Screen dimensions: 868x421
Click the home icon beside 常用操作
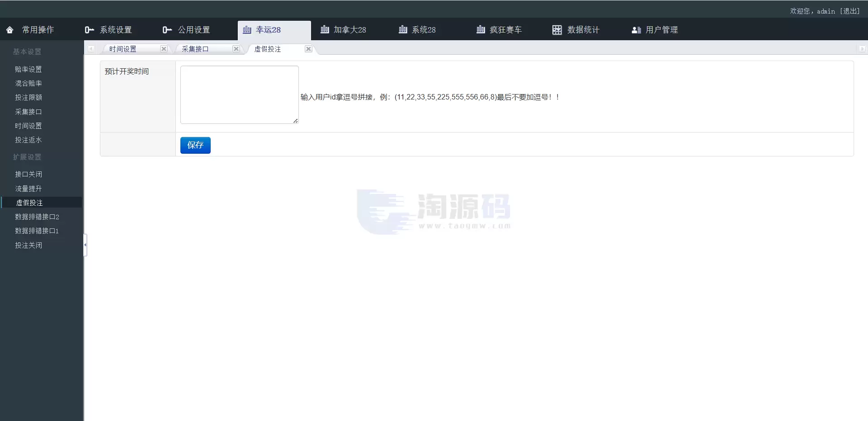[x=10, y=30]
